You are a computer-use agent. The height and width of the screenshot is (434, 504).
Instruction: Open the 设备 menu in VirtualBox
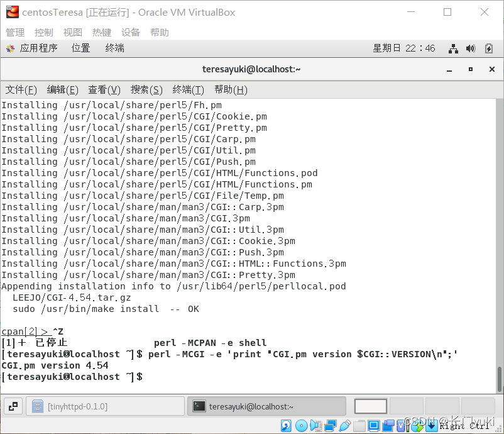130,32
